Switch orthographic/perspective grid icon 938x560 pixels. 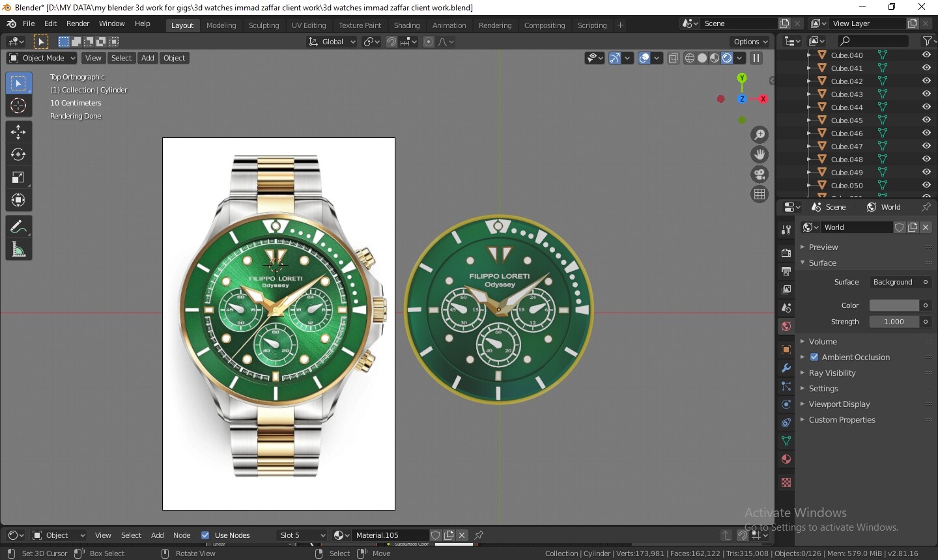coord(760,194)
